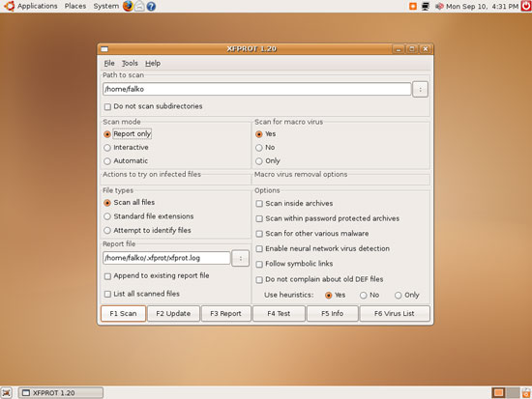Minimize the XFPROT window
Image resolution: width=532 pixels, height=399 pixels.
(399, 49)
